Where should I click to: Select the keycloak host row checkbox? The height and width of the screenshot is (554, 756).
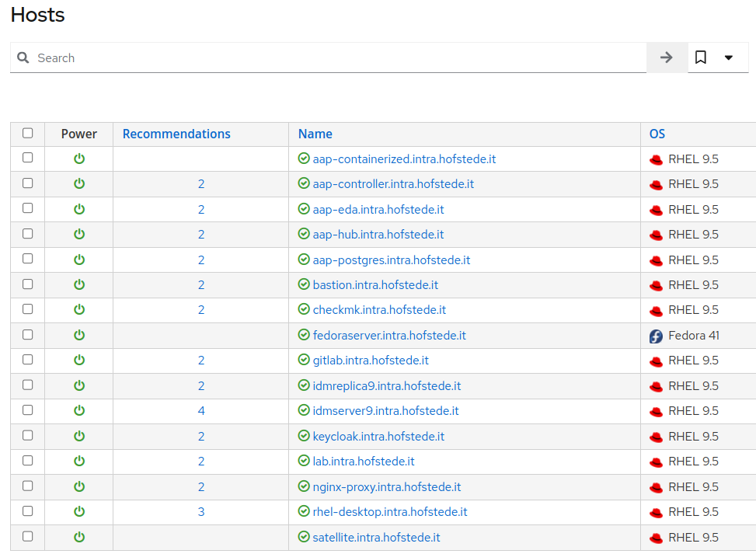(28, 435)
